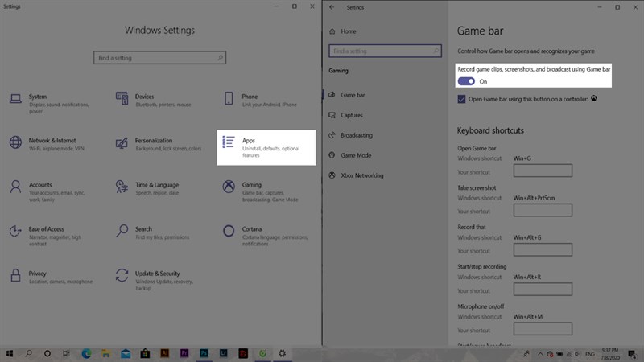Uncheck Open Game bar using controller button
This screenshot has height=362, width=644.
point(461,99)
